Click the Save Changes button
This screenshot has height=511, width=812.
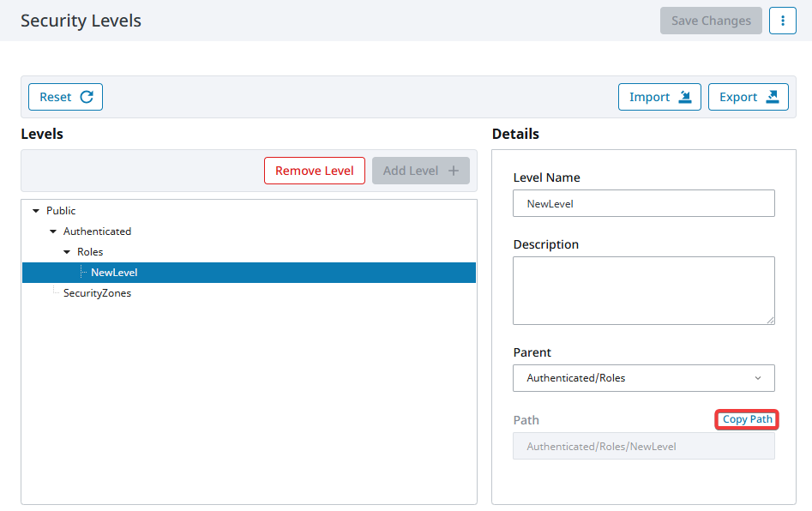click(711, 21)
